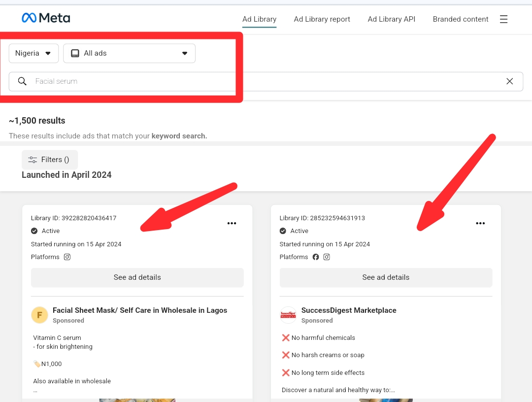This screenshot has height=402, width=532.
Task: Open the hamburger menu icon
Action: (503, 19)
